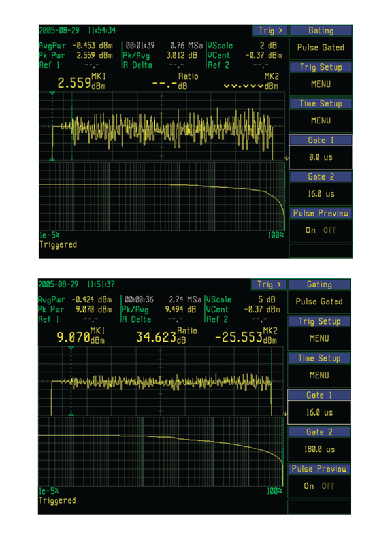The width and height of the screenshot is (392, 539).
Task: Click the Trig > button in top screen
Action: pos(270,31)
